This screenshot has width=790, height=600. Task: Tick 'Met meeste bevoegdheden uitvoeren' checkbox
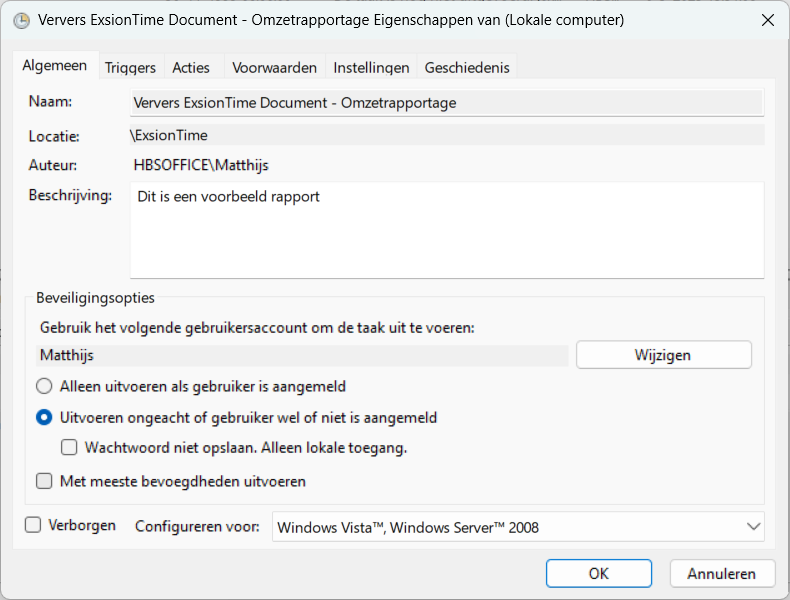click(44, 481)
